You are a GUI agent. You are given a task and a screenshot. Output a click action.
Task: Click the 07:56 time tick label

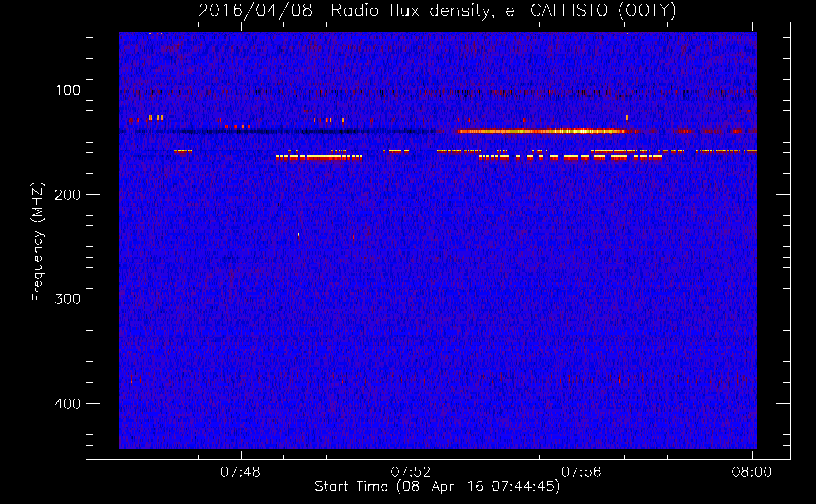[x=581, y=472]
